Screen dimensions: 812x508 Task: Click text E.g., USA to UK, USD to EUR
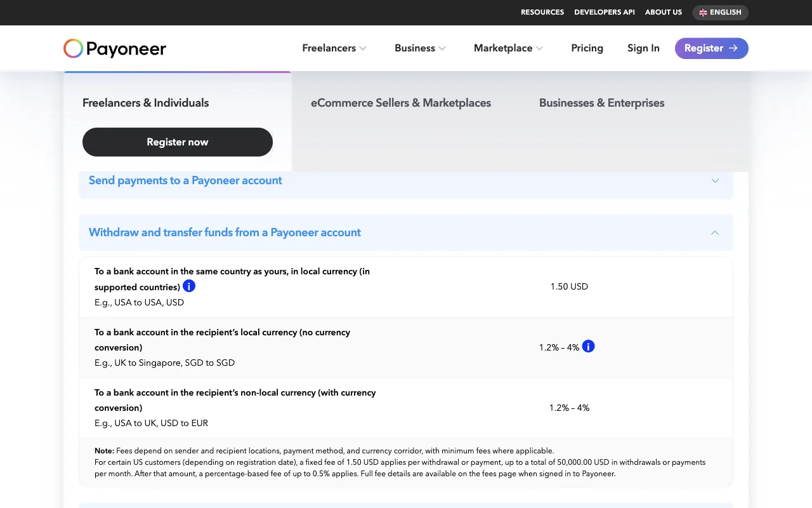coord(151,423)
